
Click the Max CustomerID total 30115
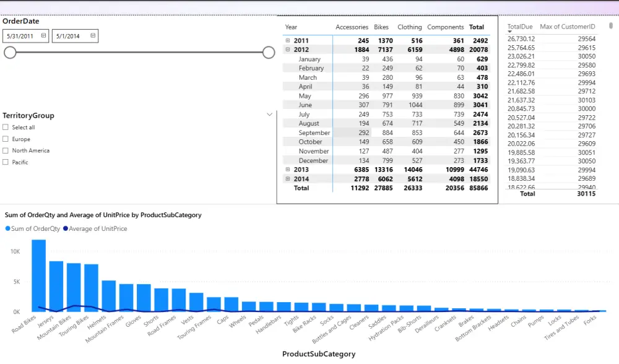click(x=586, y=193)
